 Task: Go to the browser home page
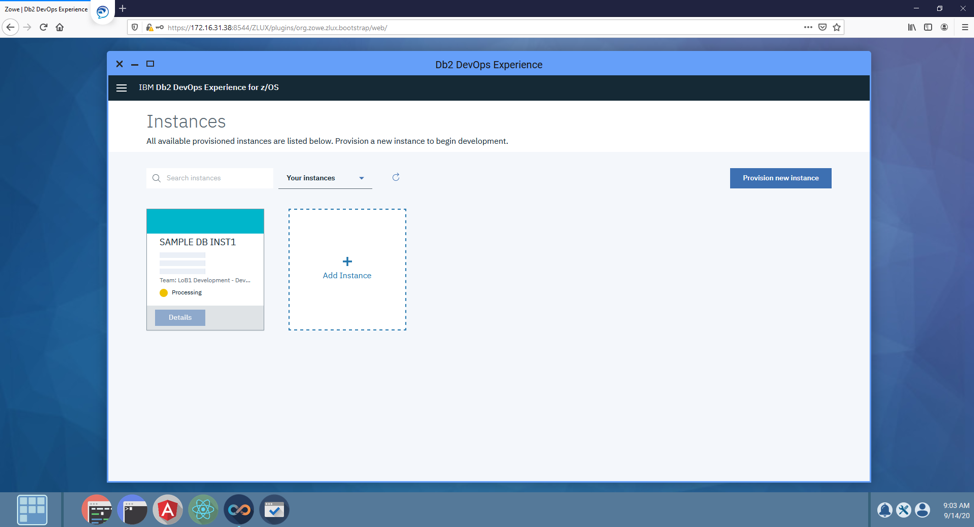click(x=60, y=27)
